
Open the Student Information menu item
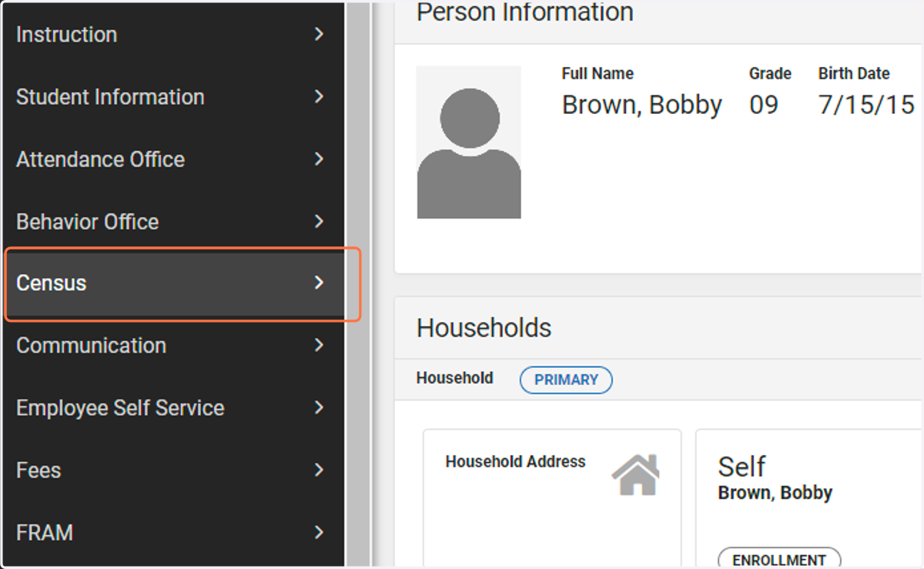click(172, 97)
